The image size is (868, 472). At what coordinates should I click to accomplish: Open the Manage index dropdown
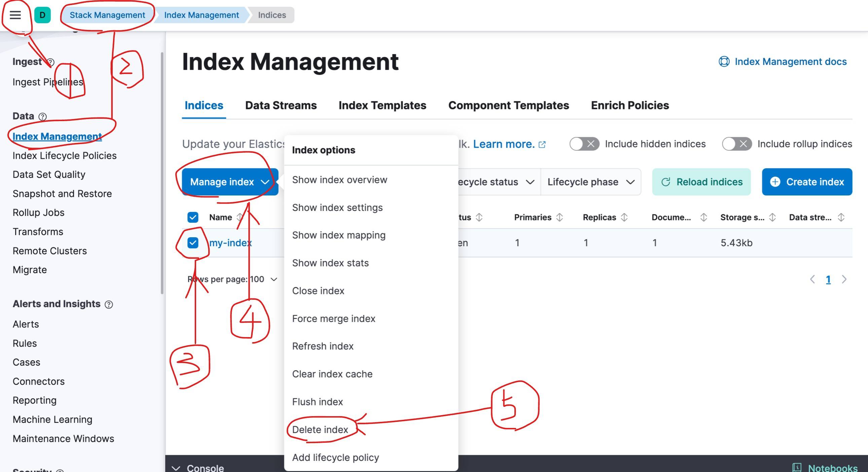coord(230,182)
